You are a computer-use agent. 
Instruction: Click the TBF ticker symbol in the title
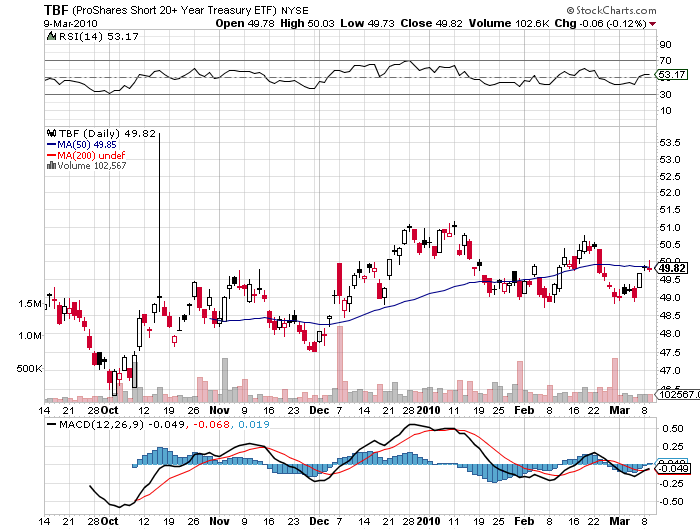coord(56,9)
